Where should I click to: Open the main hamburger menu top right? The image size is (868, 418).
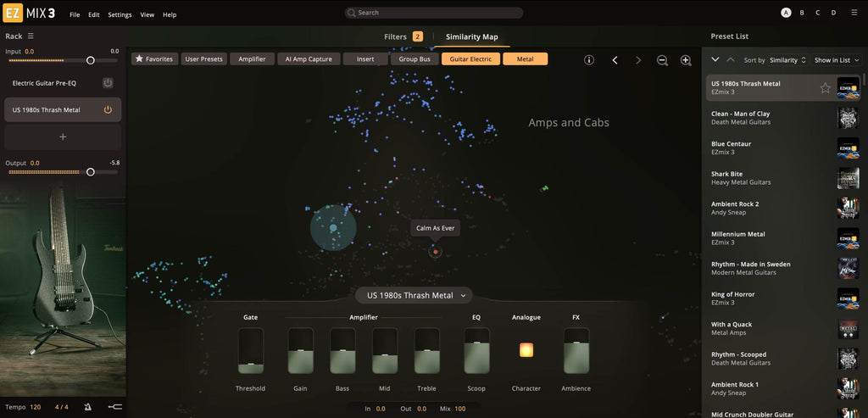tap(854, 13)
